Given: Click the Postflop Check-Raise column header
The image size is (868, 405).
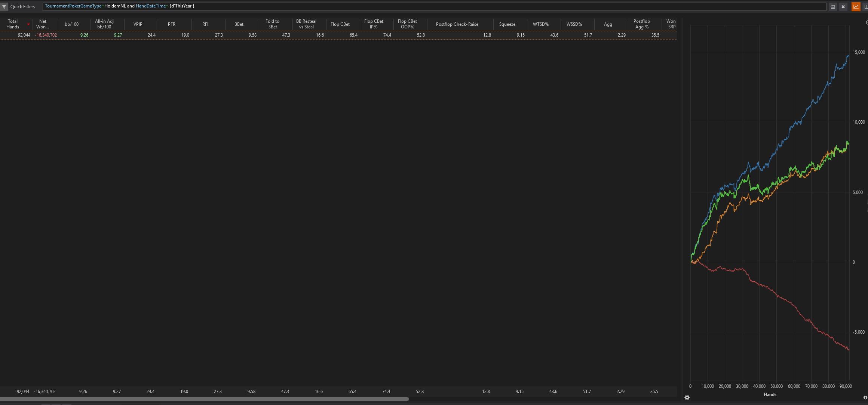Looking at the screenshot, I should click(457, 24).
